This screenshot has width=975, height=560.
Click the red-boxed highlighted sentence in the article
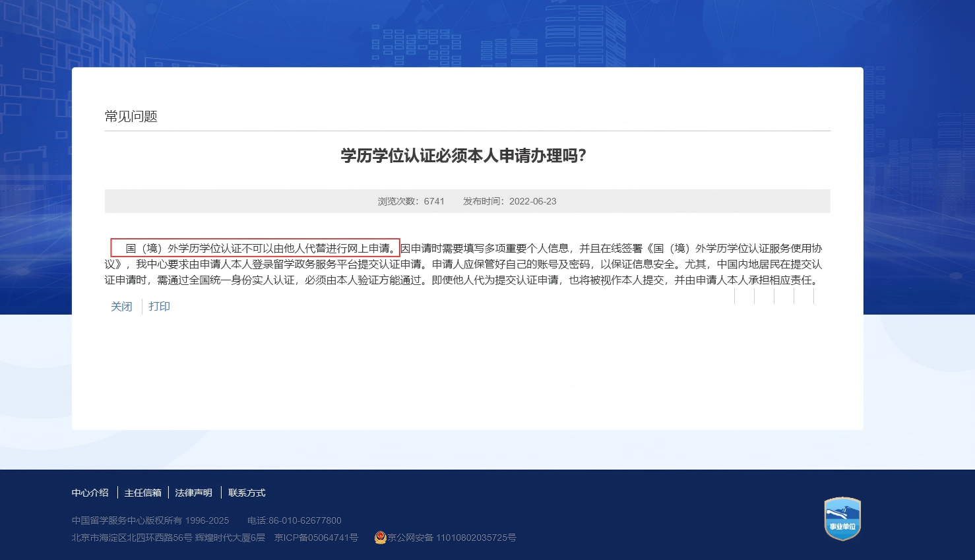[255, 247]
